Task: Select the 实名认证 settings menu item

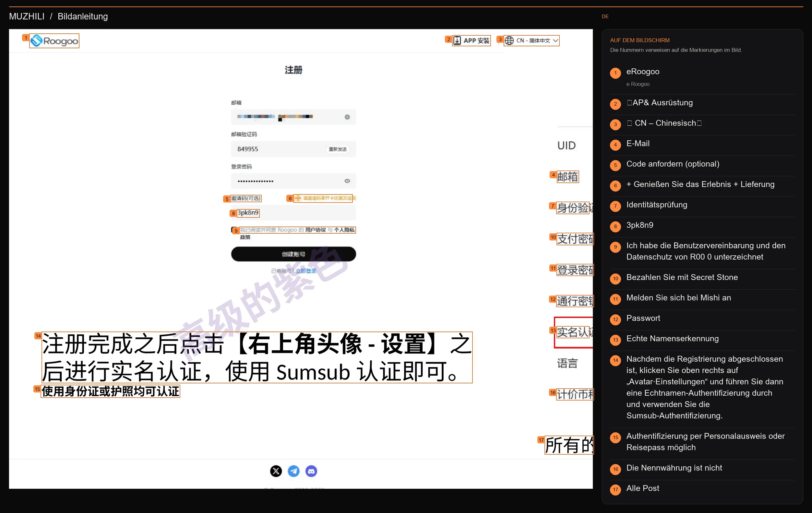Action: (574, 332)
